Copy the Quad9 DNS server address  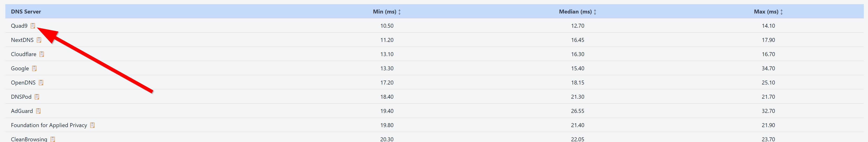33,26
